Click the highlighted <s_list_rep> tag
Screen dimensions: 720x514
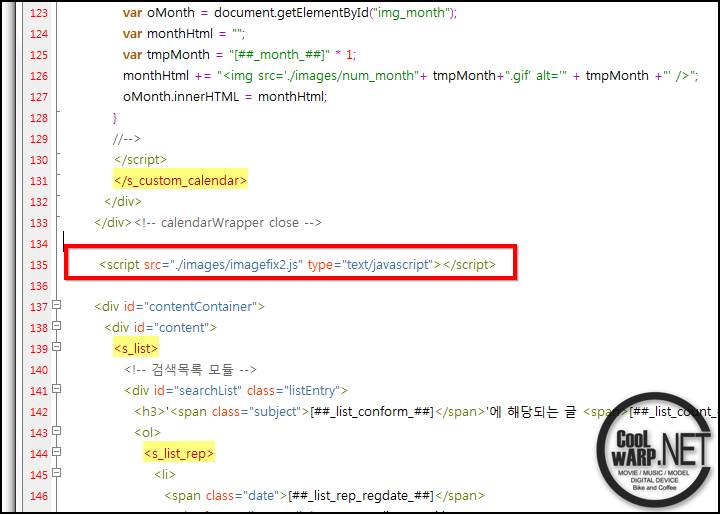(179, 454)
